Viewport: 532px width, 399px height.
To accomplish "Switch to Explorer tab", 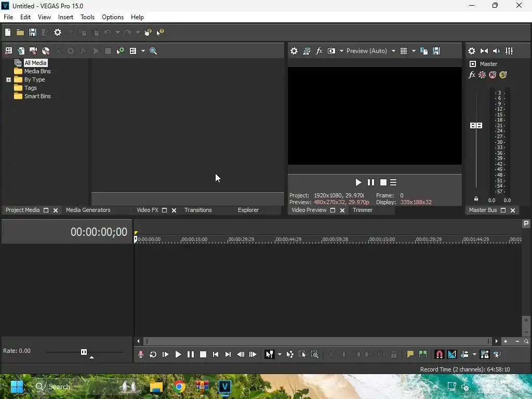I will [248, 210].
